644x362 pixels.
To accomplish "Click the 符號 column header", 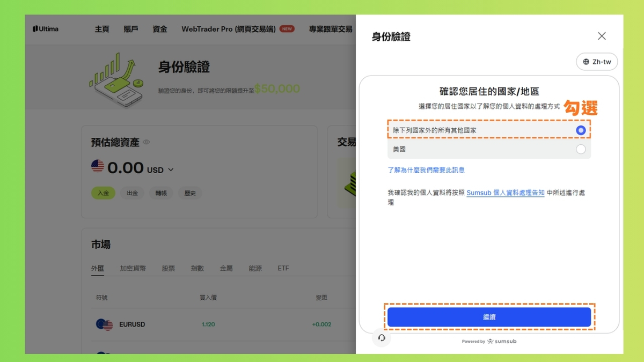I will [x=101, y=298].
